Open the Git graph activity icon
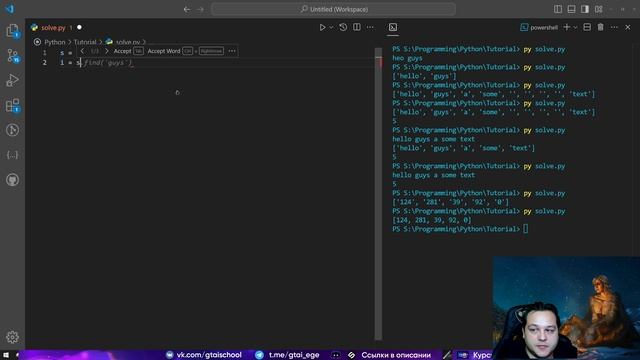This screenshot has height=360, width=640. pos(12,130)
